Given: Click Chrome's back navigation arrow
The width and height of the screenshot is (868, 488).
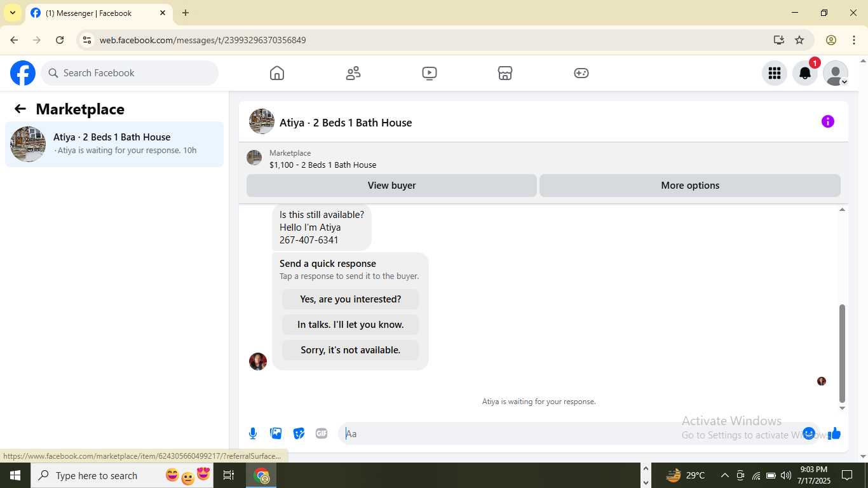Looking at the screenshot, I should (14, 40).
